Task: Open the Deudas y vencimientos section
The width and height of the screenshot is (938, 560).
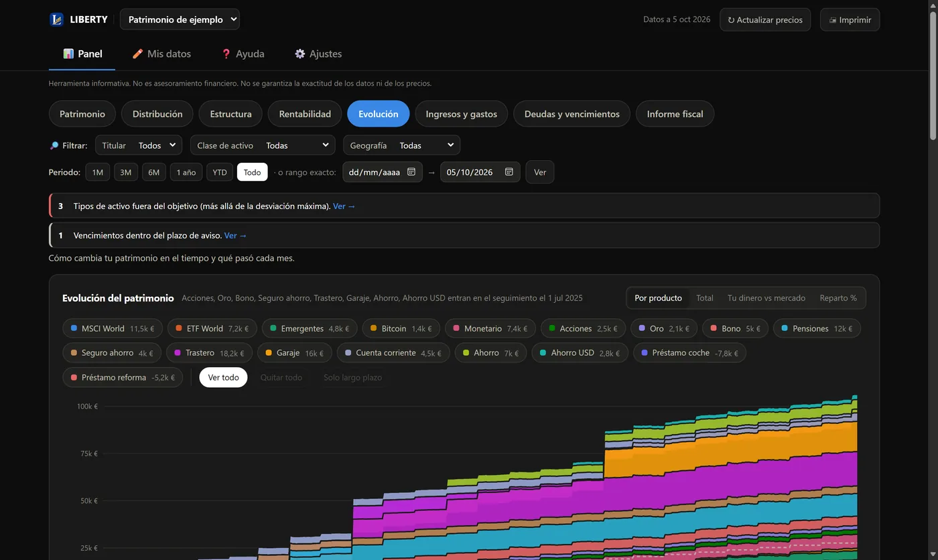Action: point(572,114)
